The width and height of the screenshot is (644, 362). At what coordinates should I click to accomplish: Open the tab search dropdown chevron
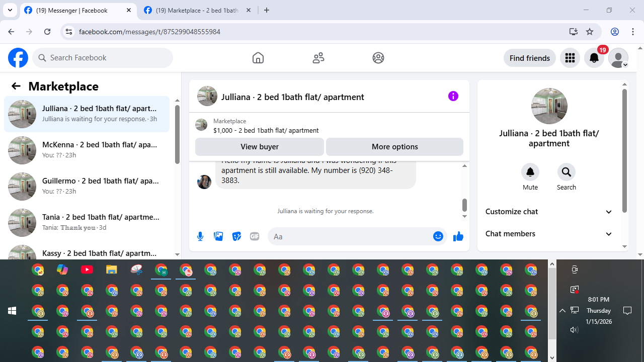10,10
